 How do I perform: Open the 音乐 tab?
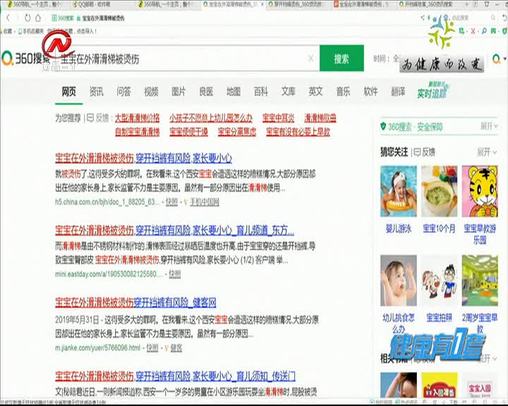[343, 91]
